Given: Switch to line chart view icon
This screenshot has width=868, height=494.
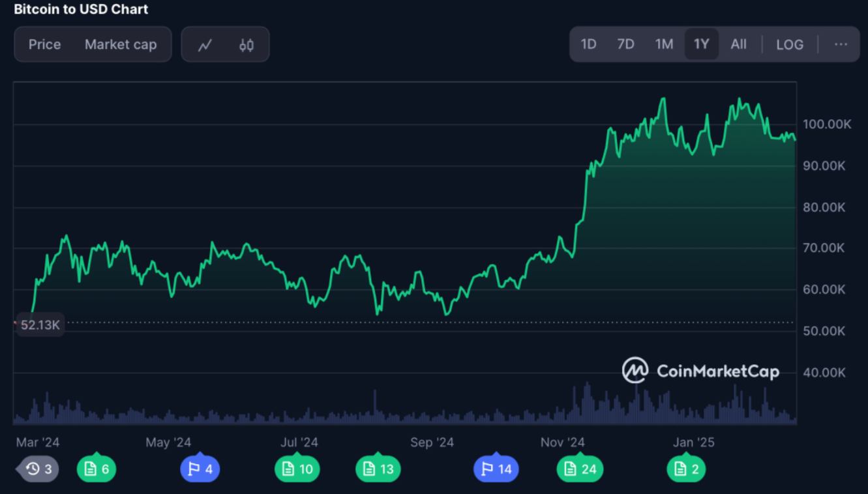Looking at the screenshot, I should tap(205, 45).
